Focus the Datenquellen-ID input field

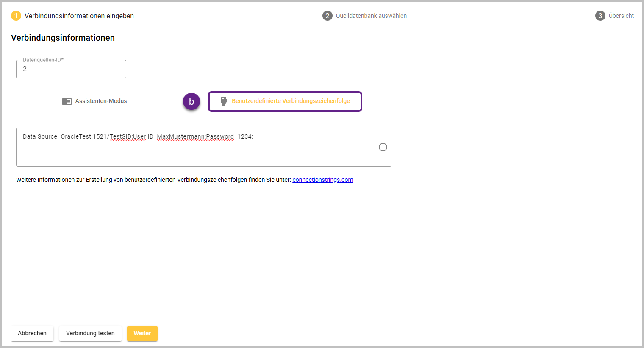[71, 69]
